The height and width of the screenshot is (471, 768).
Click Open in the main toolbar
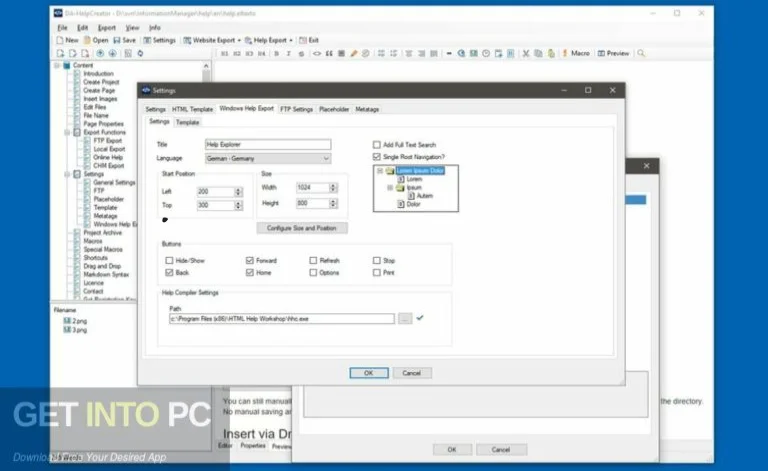click(x=96, y=40)
